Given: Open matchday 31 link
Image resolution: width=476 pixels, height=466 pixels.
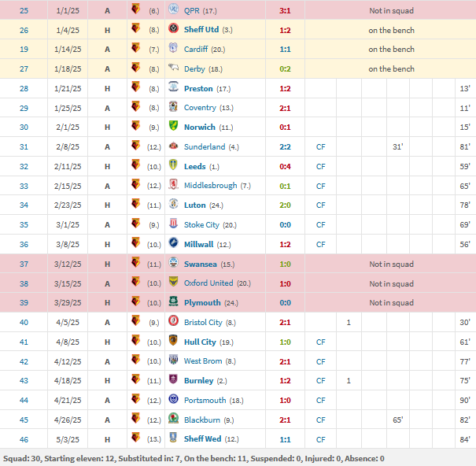Looking at the screenshot, I should [24, 147].
